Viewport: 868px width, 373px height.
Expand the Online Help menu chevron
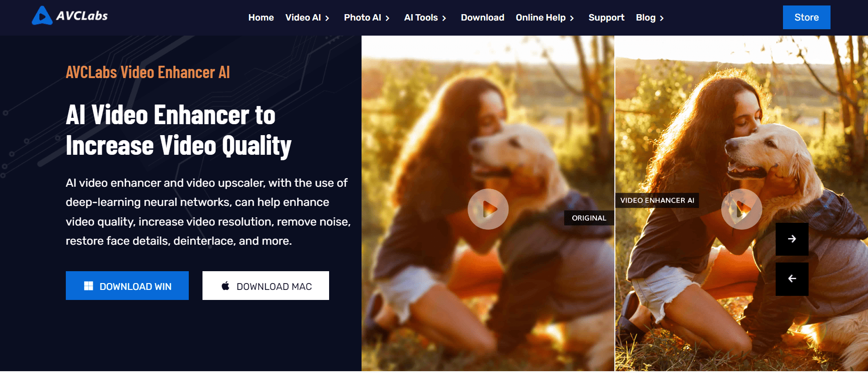(572, 18)
